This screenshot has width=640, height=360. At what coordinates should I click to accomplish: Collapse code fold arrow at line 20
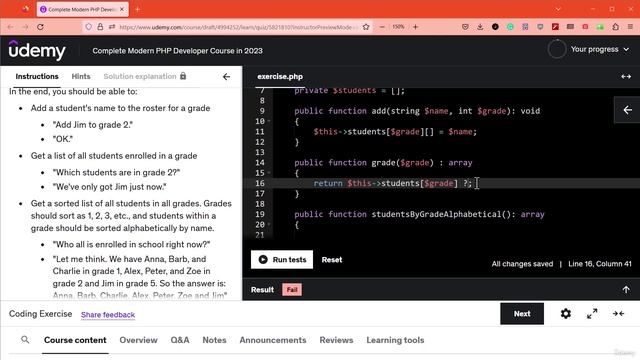tap(269, 224)
